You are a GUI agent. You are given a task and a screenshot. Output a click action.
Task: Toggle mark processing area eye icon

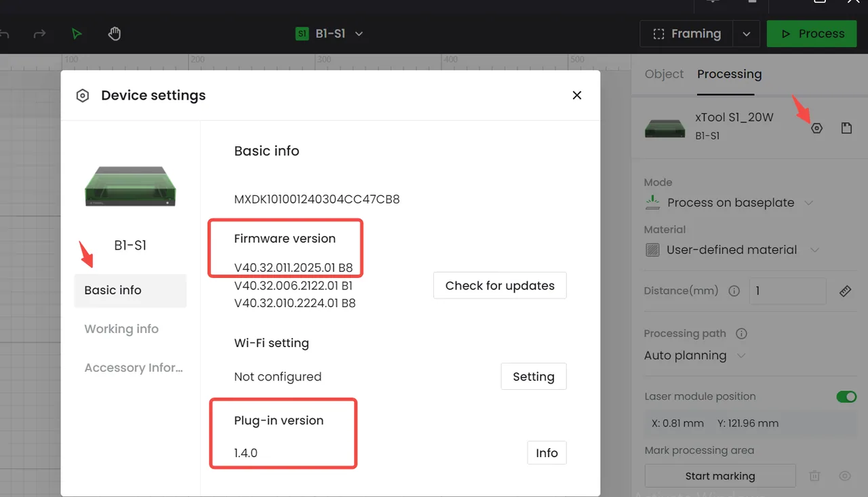tap(845, 476)
